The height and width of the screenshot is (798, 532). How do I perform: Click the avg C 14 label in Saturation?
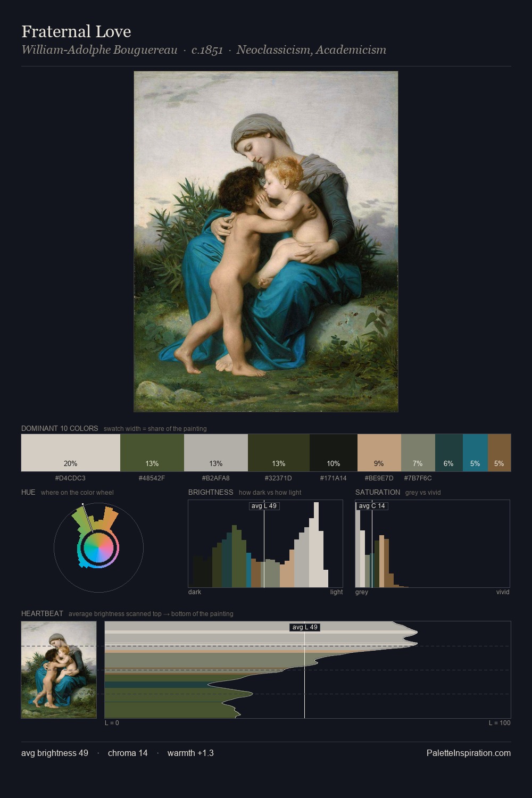[372, 506]
